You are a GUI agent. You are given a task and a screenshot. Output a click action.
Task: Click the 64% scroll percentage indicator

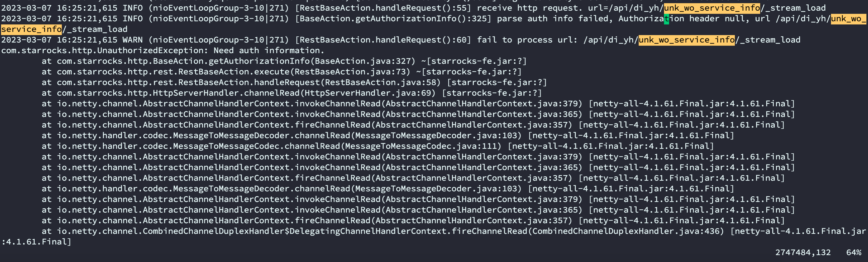pyautogui.click(x=854, y=252)
